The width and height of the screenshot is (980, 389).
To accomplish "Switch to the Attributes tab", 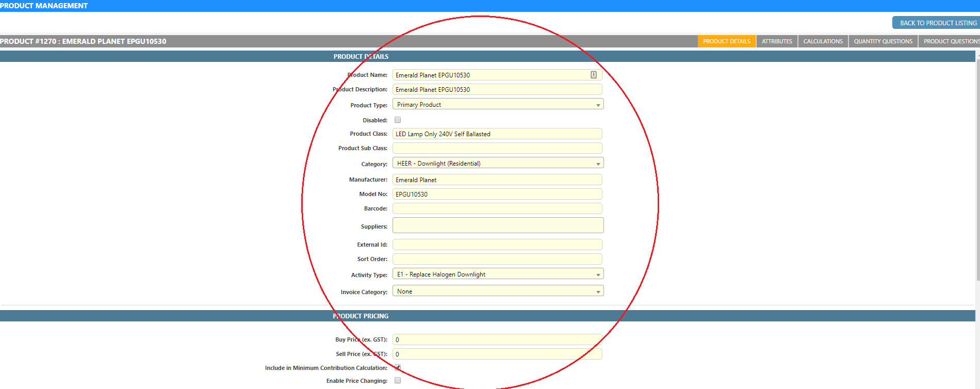I will click(777, 41).
